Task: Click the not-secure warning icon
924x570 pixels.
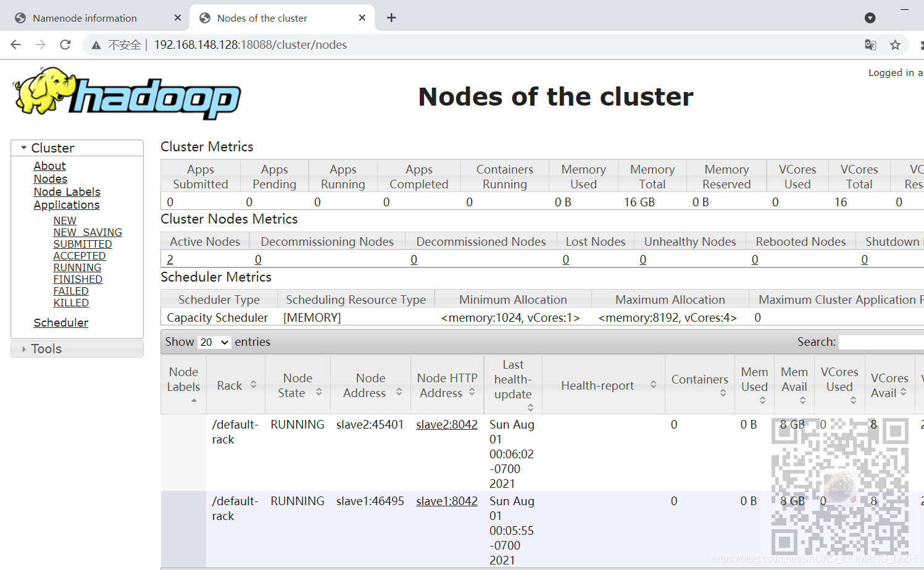Action: tap(96, 45)
